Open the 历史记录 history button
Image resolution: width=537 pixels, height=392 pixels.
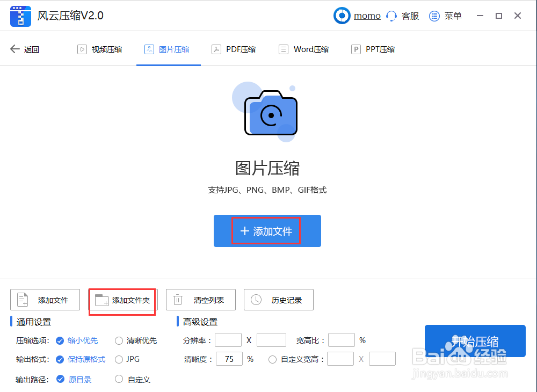click(278, 300)
